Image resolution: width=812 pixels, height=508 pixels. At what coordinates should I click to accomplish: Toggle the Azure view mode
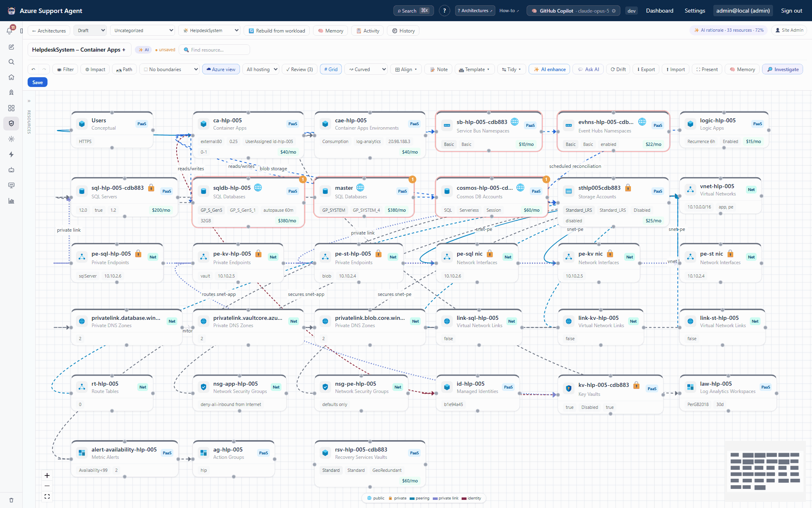221,69
